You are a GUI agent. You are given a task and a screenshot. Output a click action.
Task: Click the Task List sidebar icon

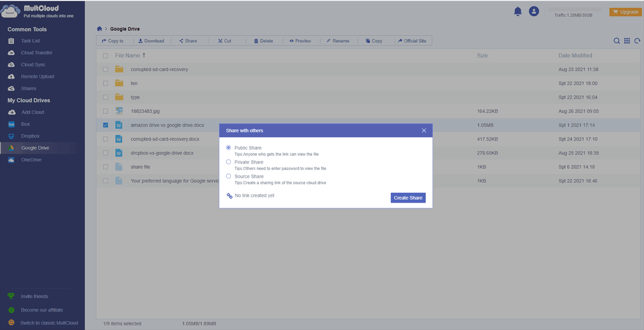11,41
